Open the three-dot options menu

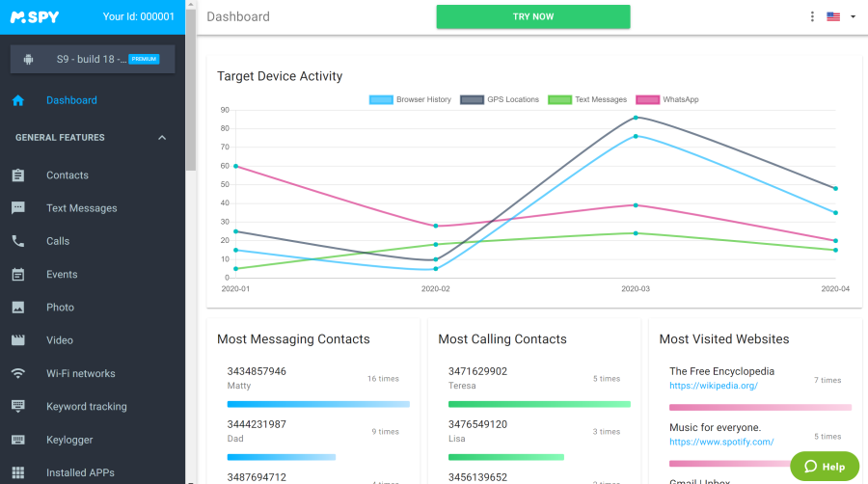click(812, 16)
